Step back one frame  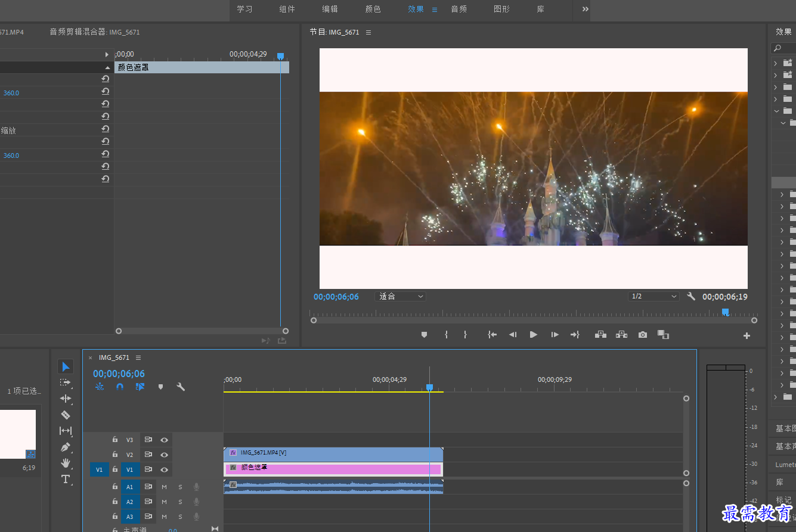click(513, 335)
